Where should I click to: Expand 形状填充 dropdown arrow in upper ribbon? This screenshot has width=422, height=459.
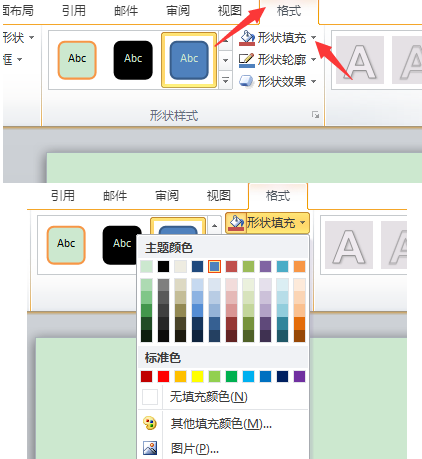pos(314,38)
